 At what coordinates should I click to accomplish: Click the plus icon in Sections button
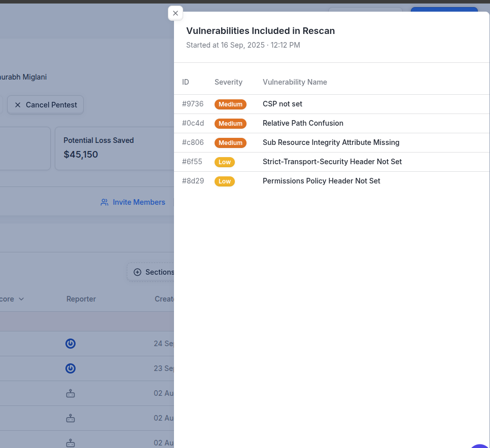pyautogui.click(x=137, y=272)
